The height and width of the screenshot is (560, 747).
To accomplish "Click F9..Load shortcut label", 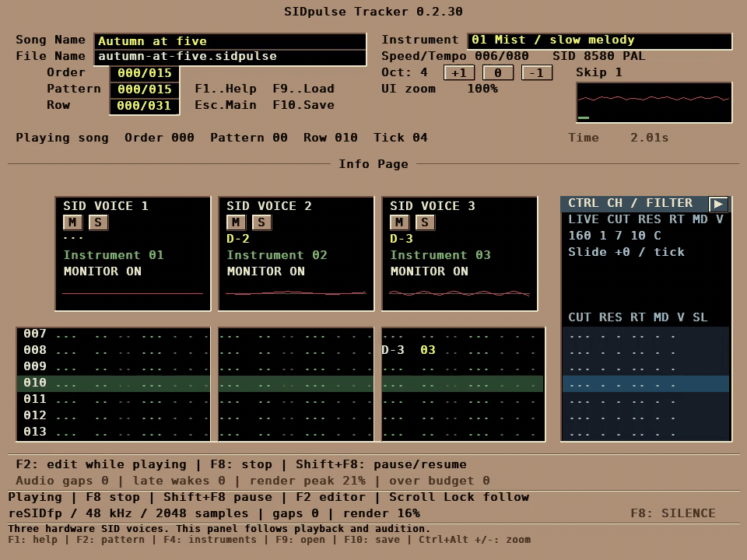I will pos(303,89).
